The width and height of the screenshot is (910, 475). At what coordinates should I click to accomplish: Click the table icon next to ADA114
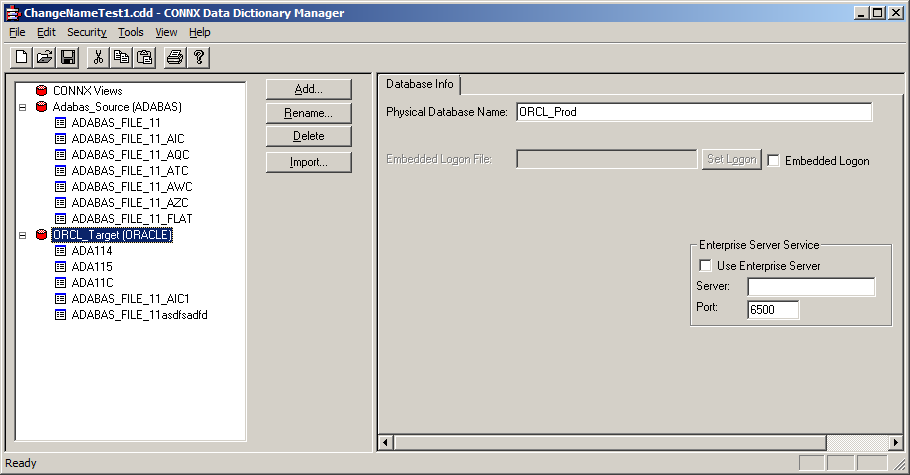(60, 250)
